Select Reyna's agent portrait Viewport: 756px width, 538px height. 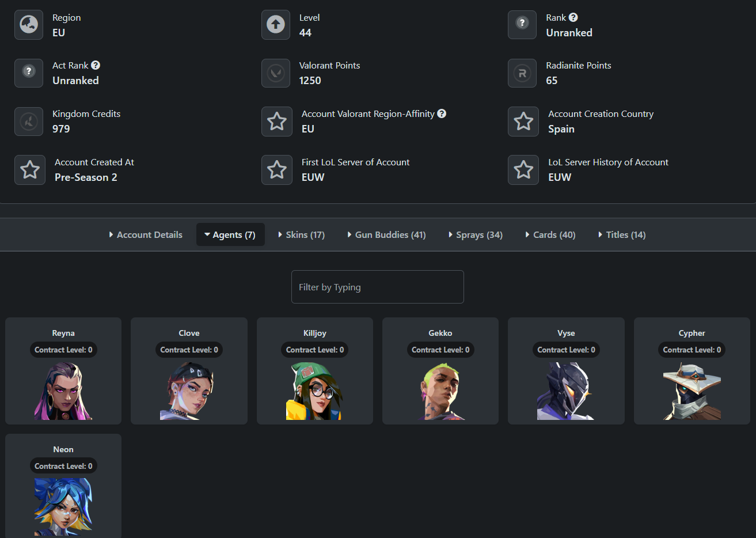click(x=63, y=391)
